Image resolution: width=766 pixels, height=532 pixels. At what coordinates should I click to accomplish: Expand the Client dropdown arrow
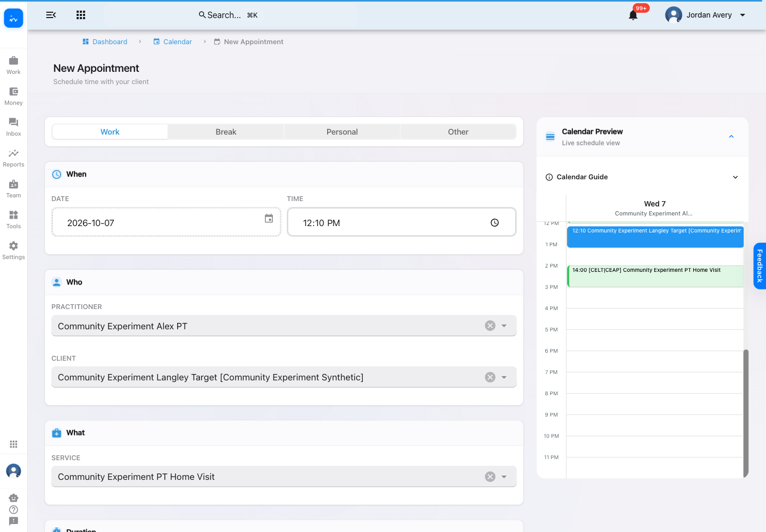504,377
